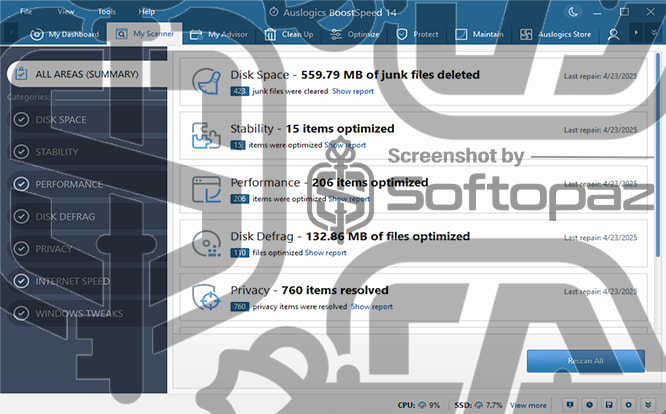
Task: Open the account profile icon
Action: pyautogui.click(x=613, y=34)
